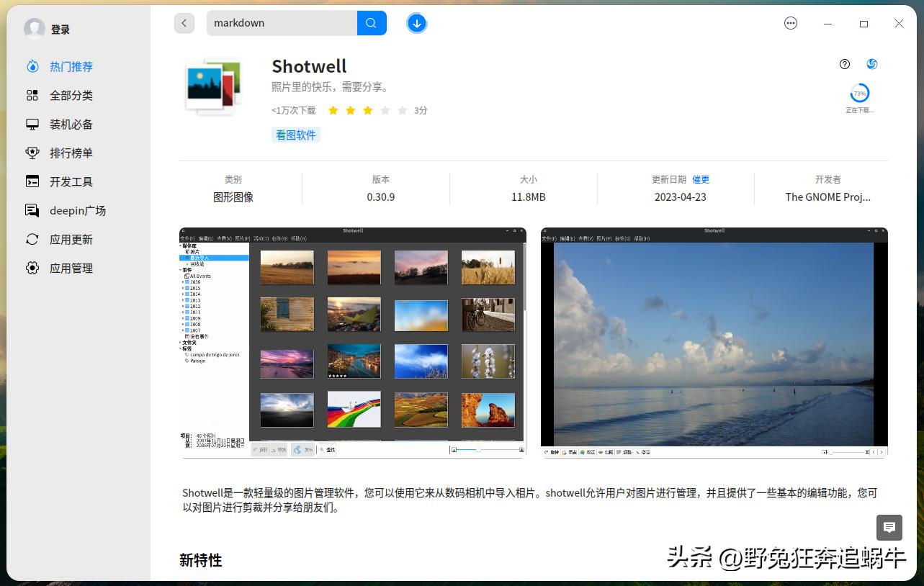Viewport: 924px width, 586px height.
Task: Open downloads with the blue arrow icon
Action: [x=417, y=23]
